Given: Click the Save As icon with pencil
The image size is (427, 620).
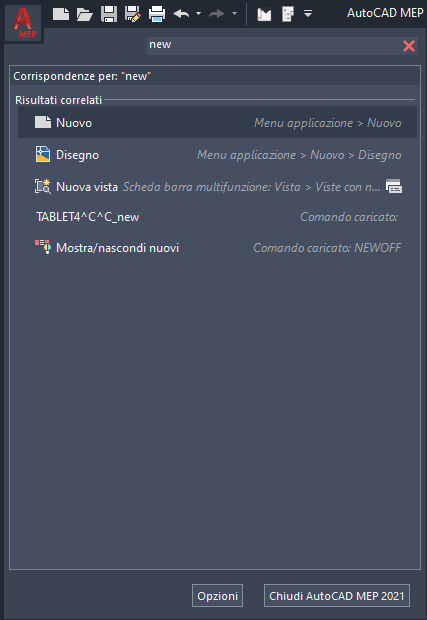Looking at the screenshot, I should pyautogui.click(x=133, y=14).
